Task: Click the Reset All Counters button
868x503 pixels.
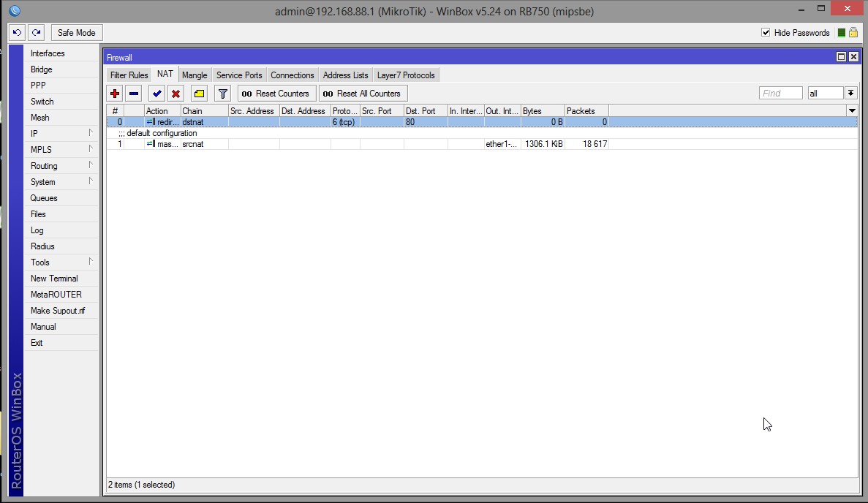Action: (x=363, y=94)
